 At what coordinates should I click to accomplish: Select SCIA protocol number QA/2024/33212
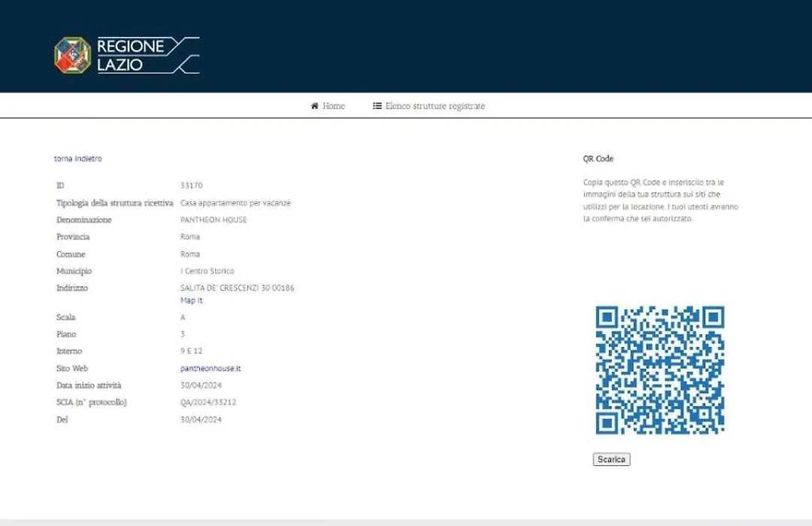pos(208,402)
